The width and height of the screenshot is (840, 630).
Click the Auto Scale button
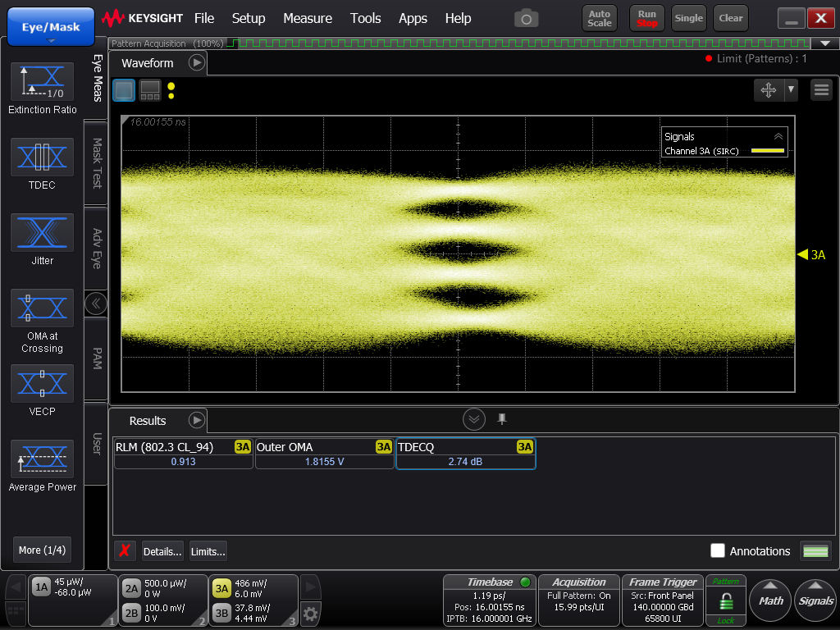tap(599, 18)
